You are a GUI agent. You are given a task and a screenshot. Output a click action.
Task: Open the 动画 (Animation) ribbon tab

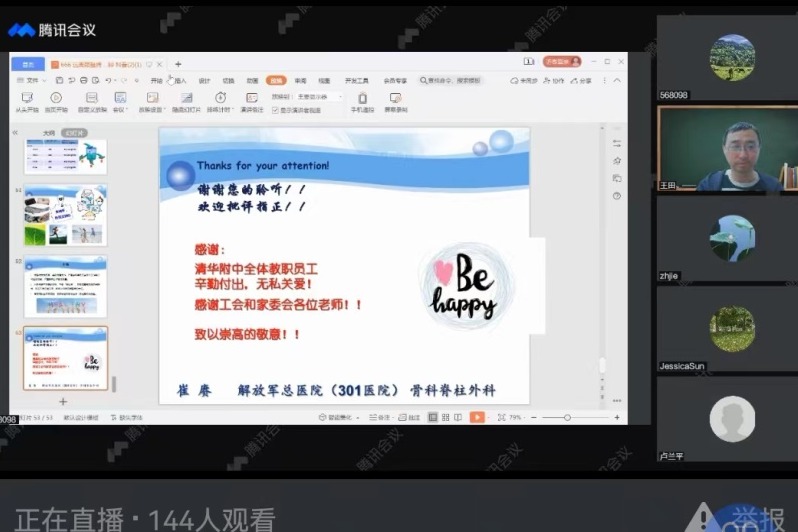[x=252, y=80]
